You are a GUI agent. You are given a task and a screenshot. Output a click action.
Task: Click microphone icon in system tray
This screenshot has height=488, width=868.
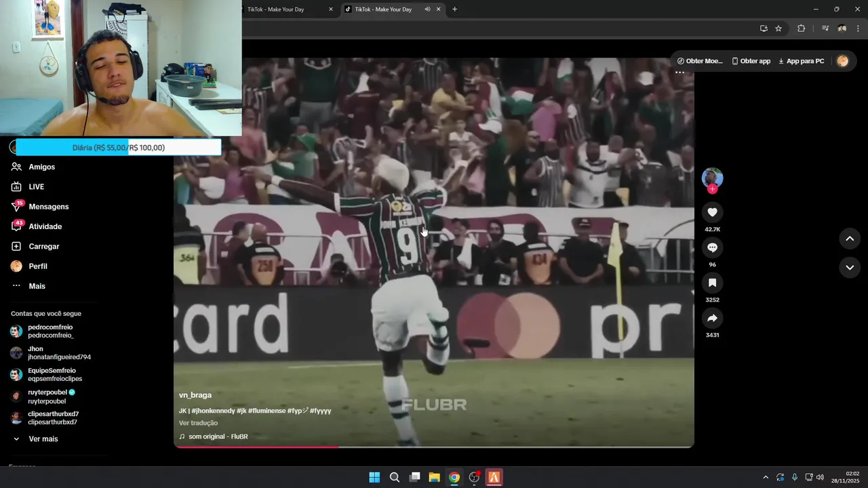pos(795,477)
